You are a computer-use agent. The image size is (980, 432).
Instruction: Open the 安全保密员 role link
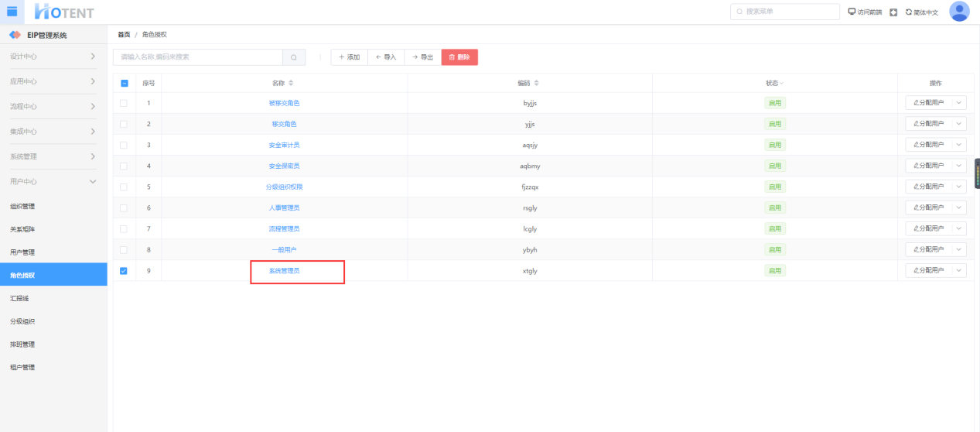284,166
